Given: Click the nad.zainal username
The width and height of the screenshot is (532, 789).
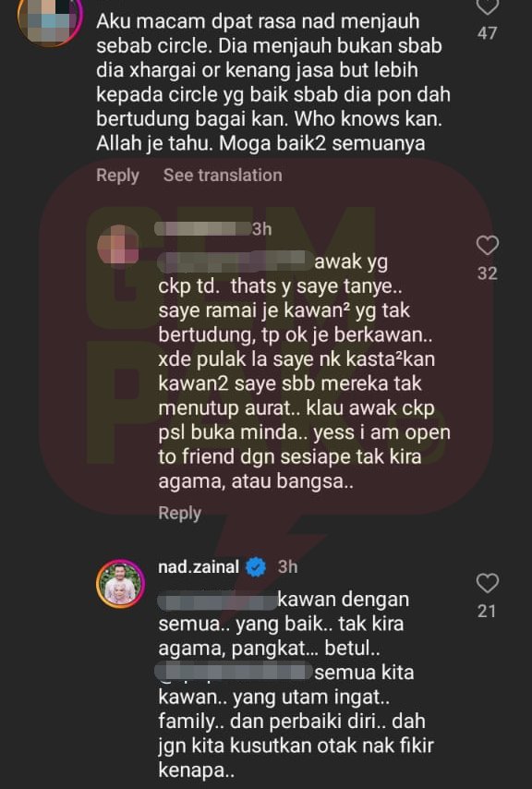Looking at the screenshot, I should [199, 567].
